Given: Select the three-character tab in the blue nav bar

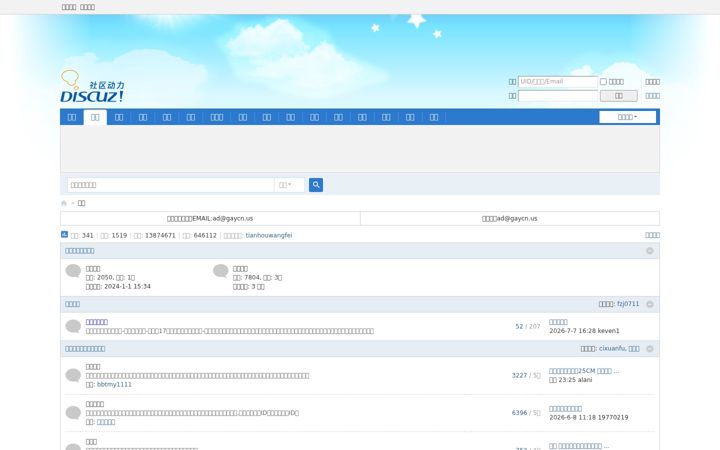Looking at the screenshot, I should 217,118.
